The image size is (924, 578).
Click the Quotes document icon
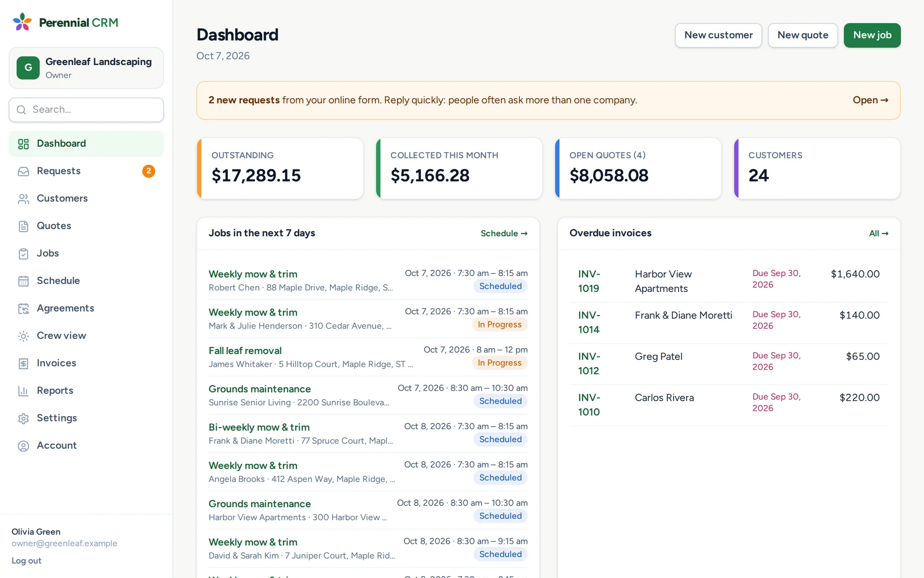pos(24,226)
